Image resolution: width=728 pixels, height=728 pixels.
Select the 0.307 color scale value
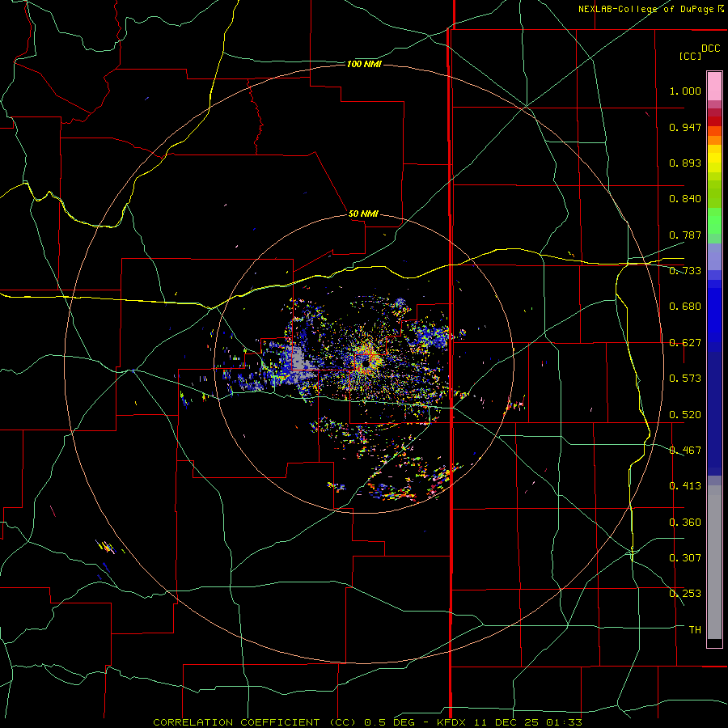click(685, 558)
